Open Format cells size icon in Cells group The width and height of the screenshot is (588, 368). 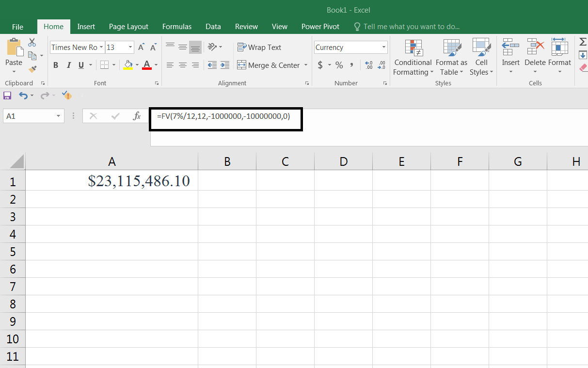coord(560,48)
